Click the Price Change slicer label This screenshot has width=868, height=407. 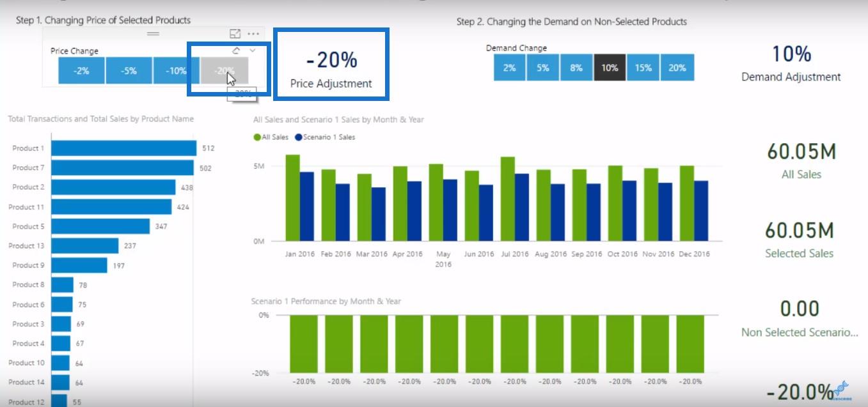(74, 50)
